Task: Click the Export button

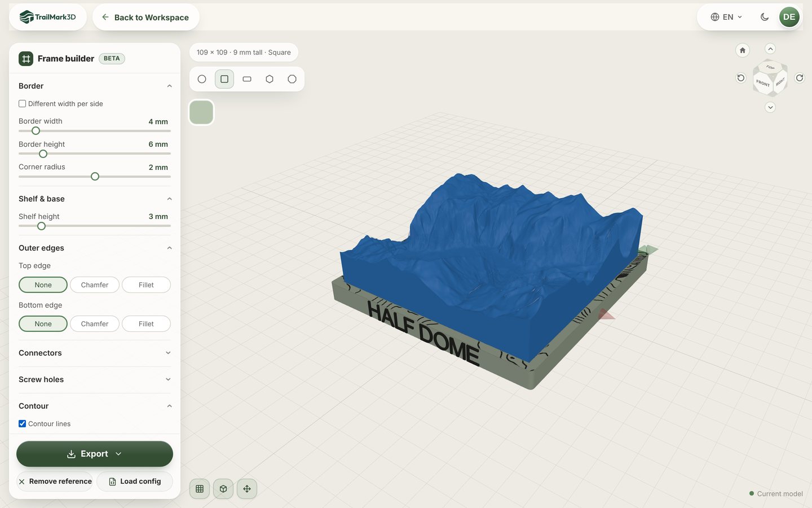Action: (x=95, y=454)
